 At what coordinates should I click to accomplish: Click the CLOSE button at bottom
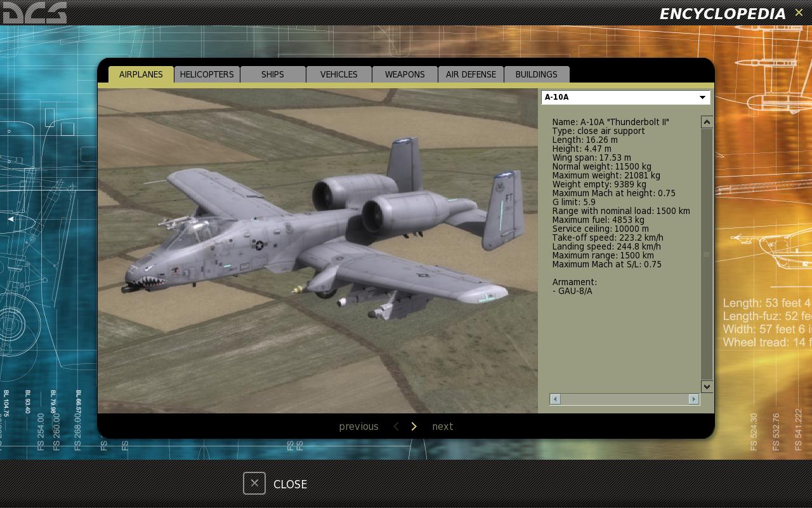[x=290, y=484]
